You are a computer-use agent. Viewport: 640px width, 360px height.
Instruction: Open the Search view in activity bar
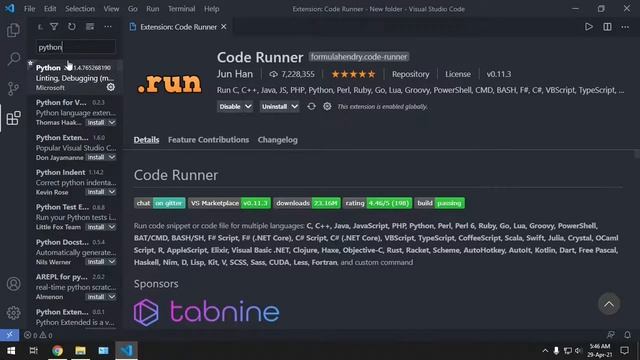click(13, 59)
